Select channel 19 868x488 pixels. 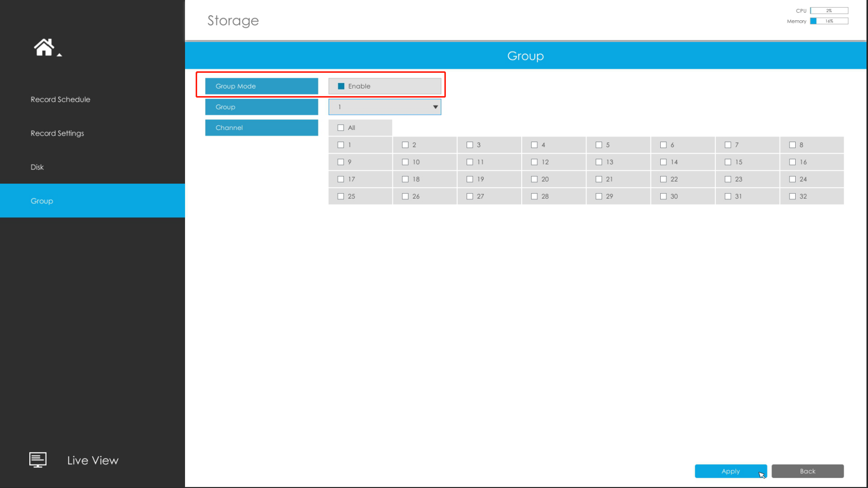(470, 180)
